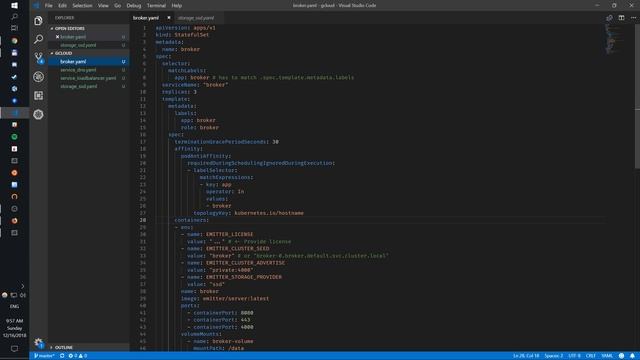Click the 'containerPort: 8080' code line
The image size is (640, 360).
pos(223,313)
